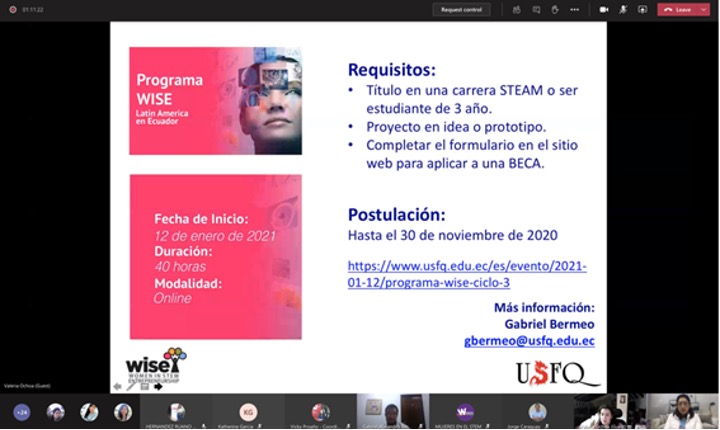Toggle the camera on or off
720x430 pixels.
(604, 9)
